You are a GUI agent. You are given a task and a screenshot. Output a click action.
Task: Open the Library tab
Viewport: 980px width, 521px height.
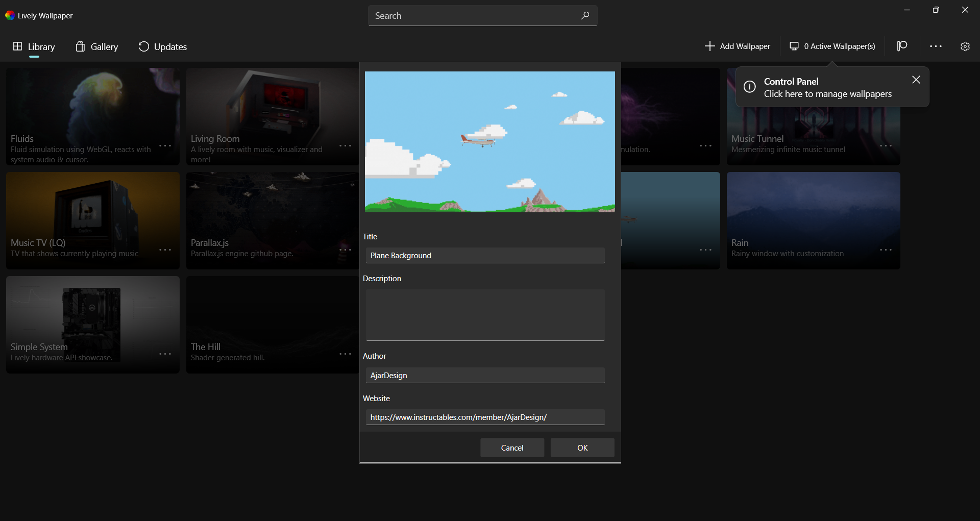point(34,46)
